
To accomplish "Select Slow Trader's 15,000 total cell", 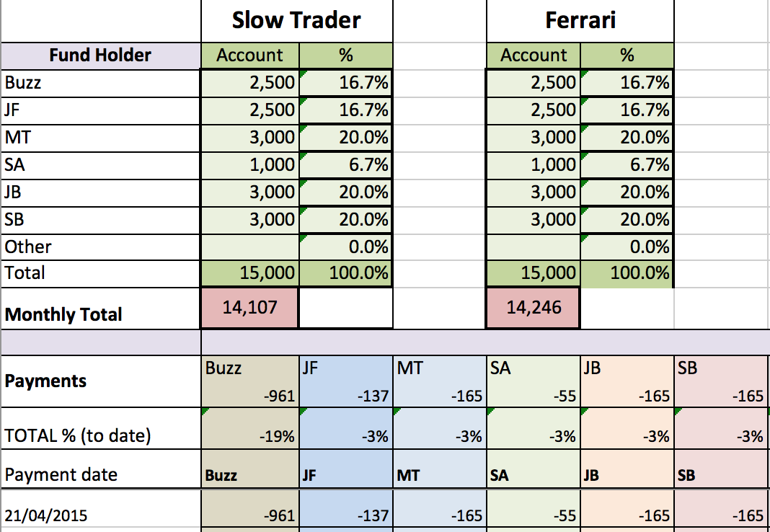I will coord(249,272).
